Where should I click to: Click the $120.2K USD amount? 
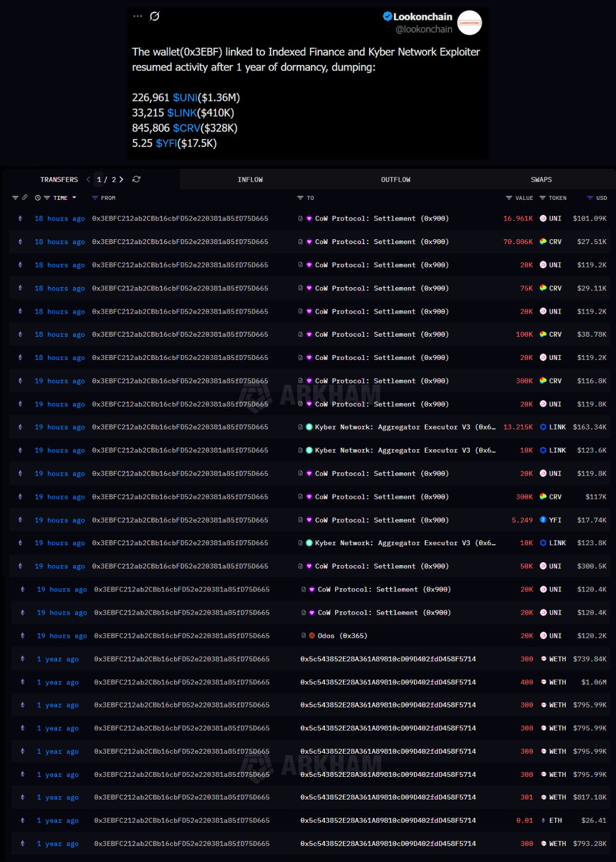tap(592, 636)
